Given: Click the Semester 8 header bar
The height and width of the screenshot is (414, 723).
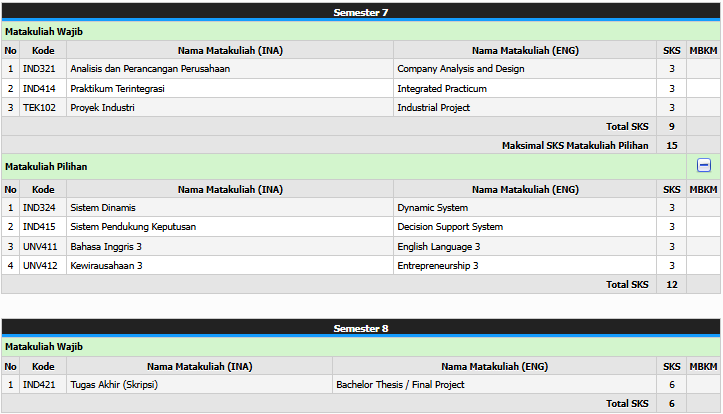Looking at the screenshot, I should click(361, 327).
